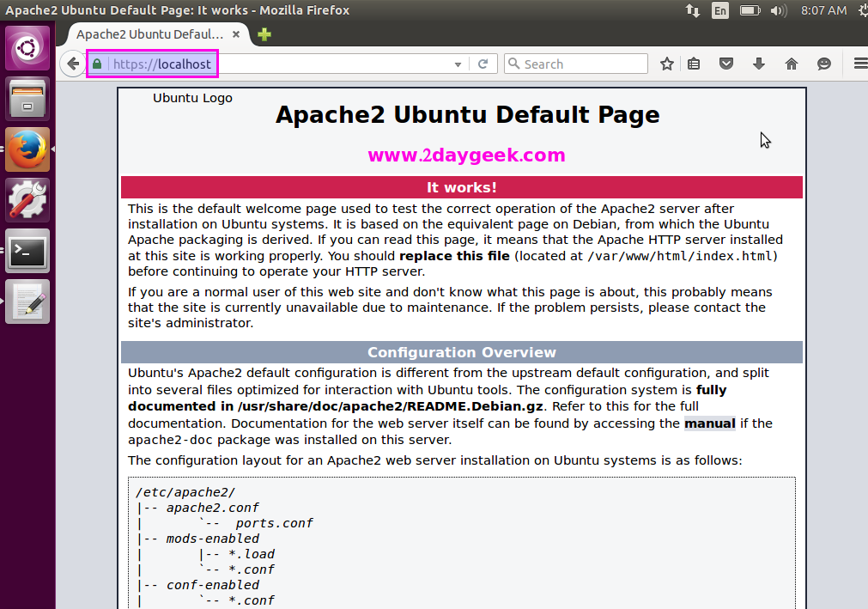Open Ubuntu Dash search from launcher

pos(27,47)
